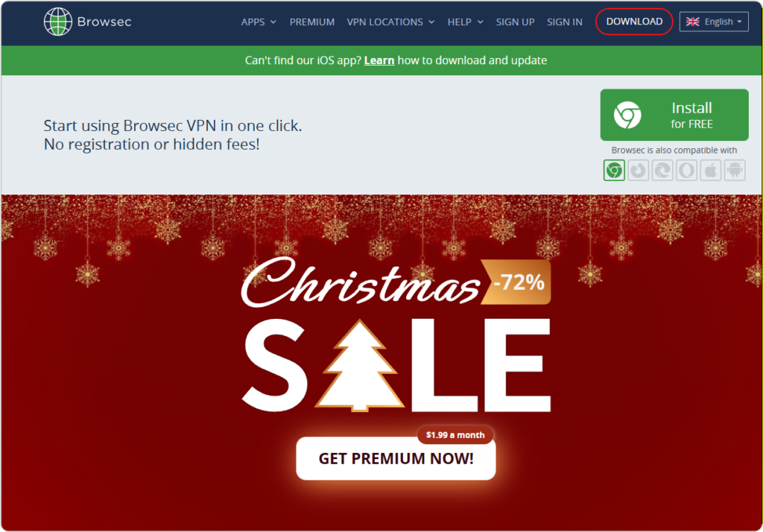Viewport: 763px width, 532px height.
Task: Select the Chrome compatibility icon
Action: (x=614, y=171)
